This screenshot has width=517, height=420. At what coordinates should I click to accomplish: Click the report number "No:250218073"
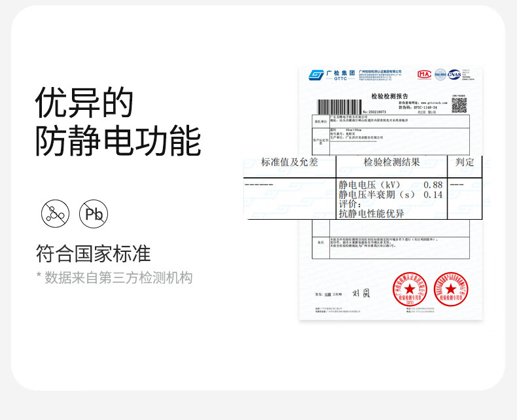(374, 112)
